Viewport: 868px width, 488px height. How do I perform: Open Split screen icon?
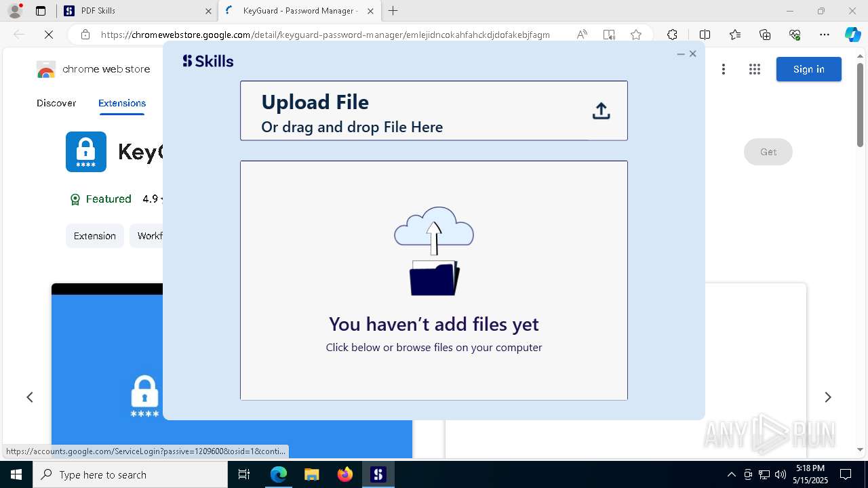705,35
